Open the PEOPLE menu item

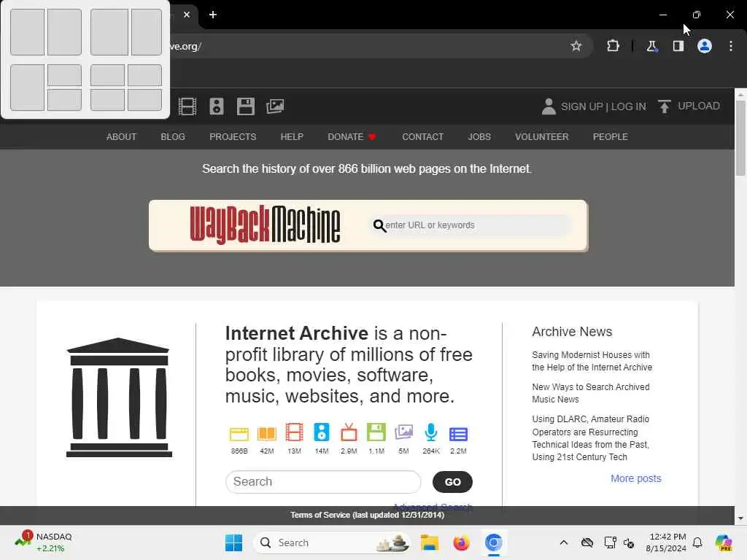point(611,136)
